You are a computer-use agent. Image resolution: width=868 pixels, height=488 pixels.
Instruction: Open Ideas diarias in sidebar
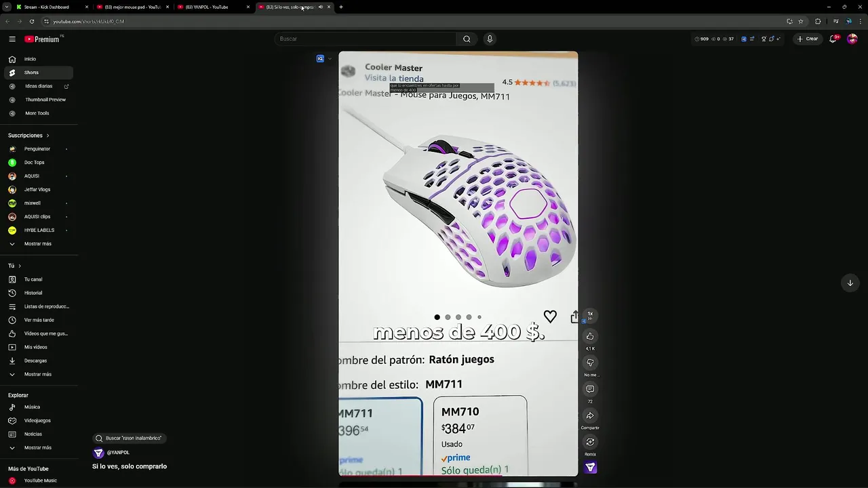(39, 86)
